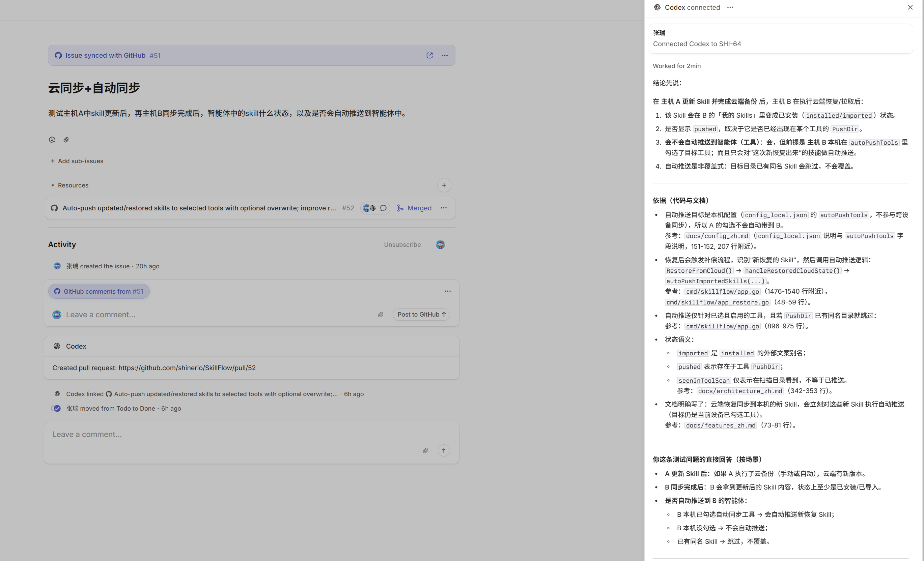The height and width of the screenshot is (561, 924).
Task: Click Unsubscribe from activity
Action: click(402, 245)
